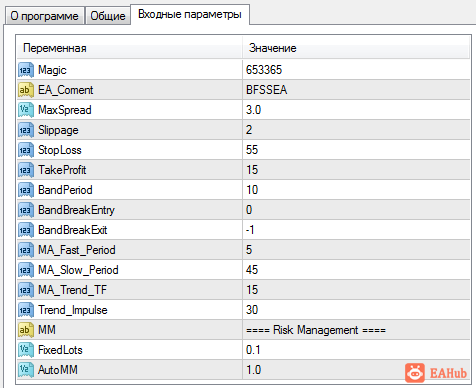Select the BandBreakExit variable name
This screenshot has height=388, width=476.
click(73, 230)
